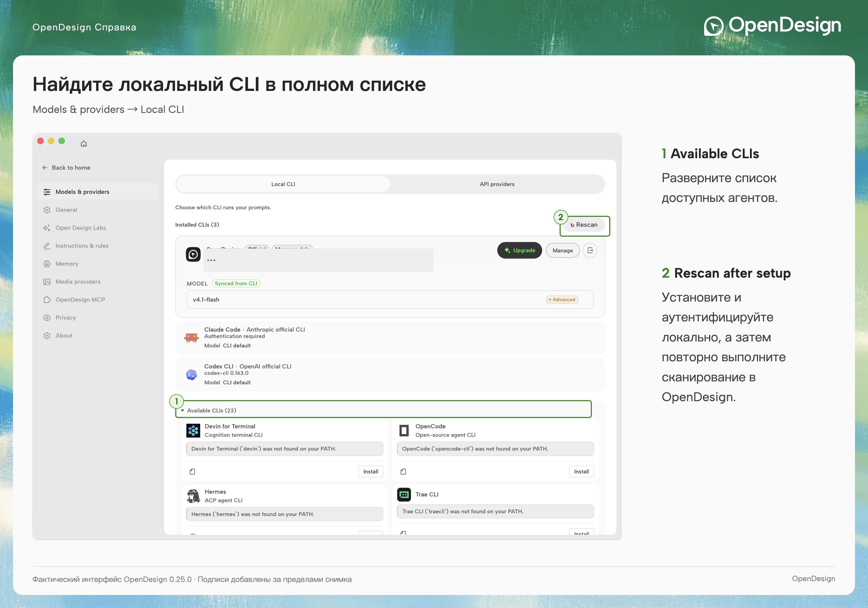
Task: Open the Instructions & rules section
Action: pos(98,246)
